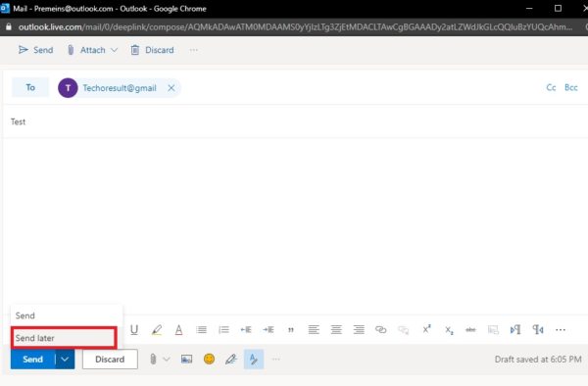Add Bcc recipients field

tap(570, 87)
